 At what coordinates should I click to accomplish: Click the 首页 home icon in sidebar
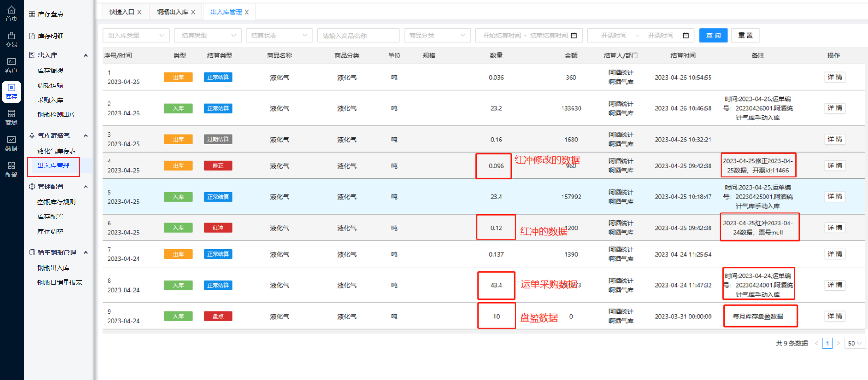coord(11,13)
